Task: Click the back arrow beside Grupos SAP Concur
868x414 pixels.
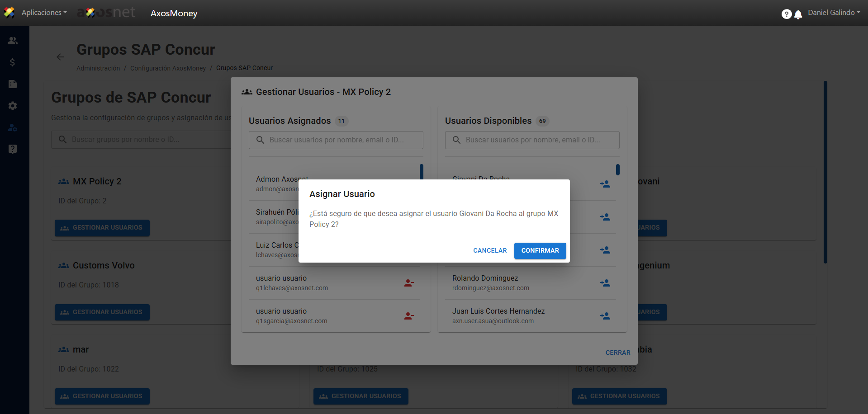Action: 60,57
